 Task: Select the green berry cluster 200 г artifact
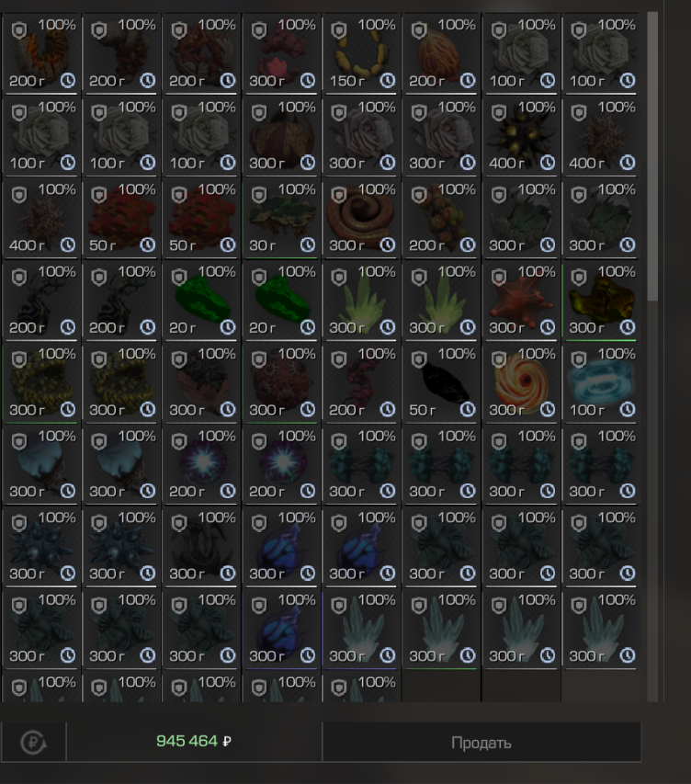point(441,218)
